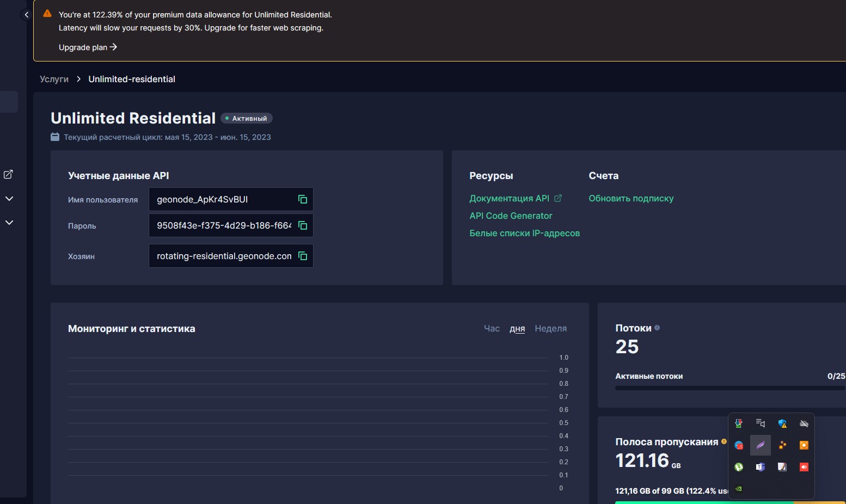Open the OneDrive crossed-out cloud tray icon
Image resolution: width=846 pixels, height=504 pixels.
click(x=804, y=423)
